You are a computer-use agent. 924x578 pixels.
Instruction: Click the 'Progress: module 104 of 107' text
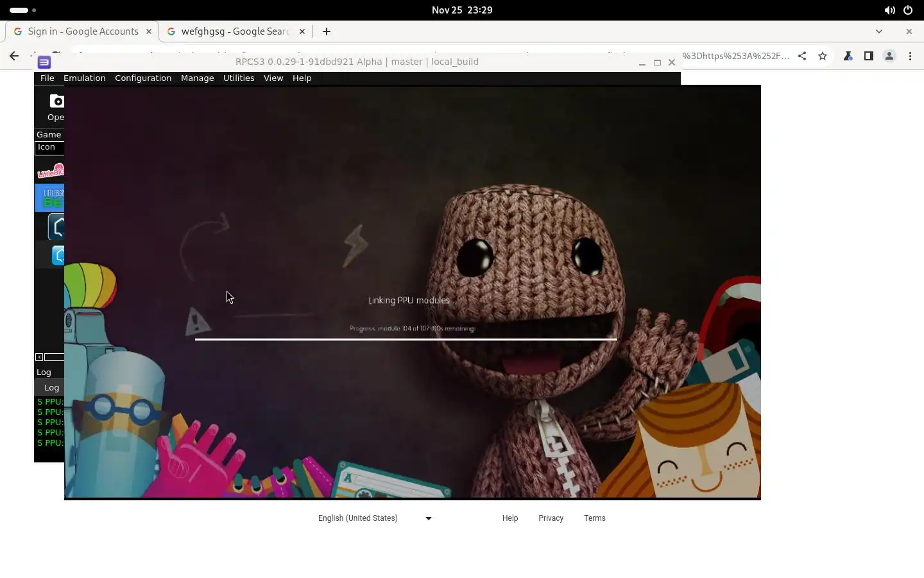tap(413, 329)
